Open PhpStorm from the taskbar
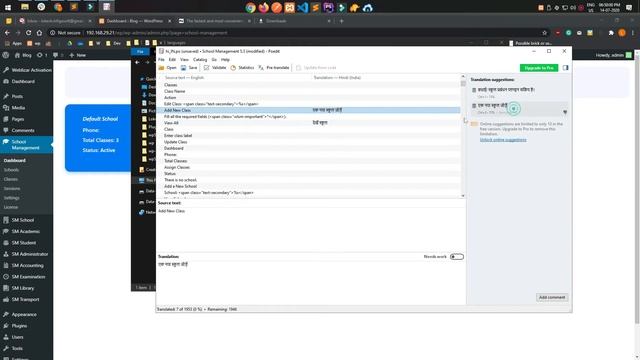The height and width of the screenshot is (360, 640). [329, 7]
